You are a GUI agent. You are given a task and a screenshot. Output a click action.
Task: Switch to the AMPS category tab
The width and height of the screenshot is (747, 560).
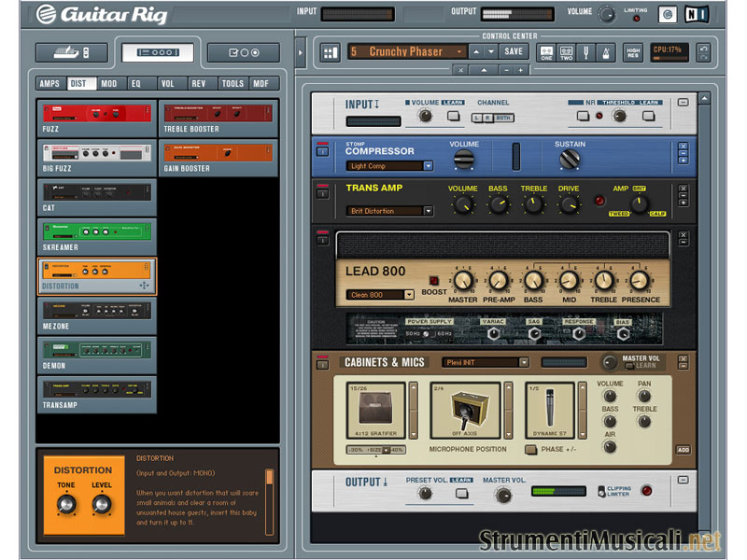49,84
